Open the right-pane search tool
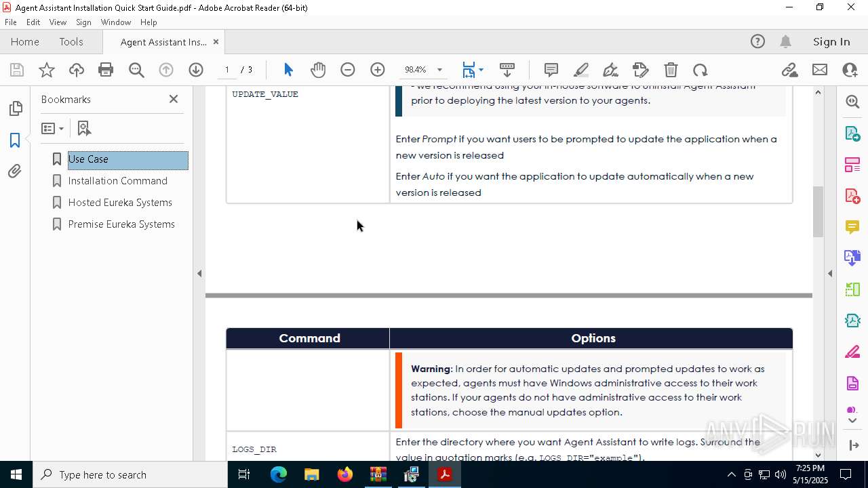868x488 pixels. 852,102
